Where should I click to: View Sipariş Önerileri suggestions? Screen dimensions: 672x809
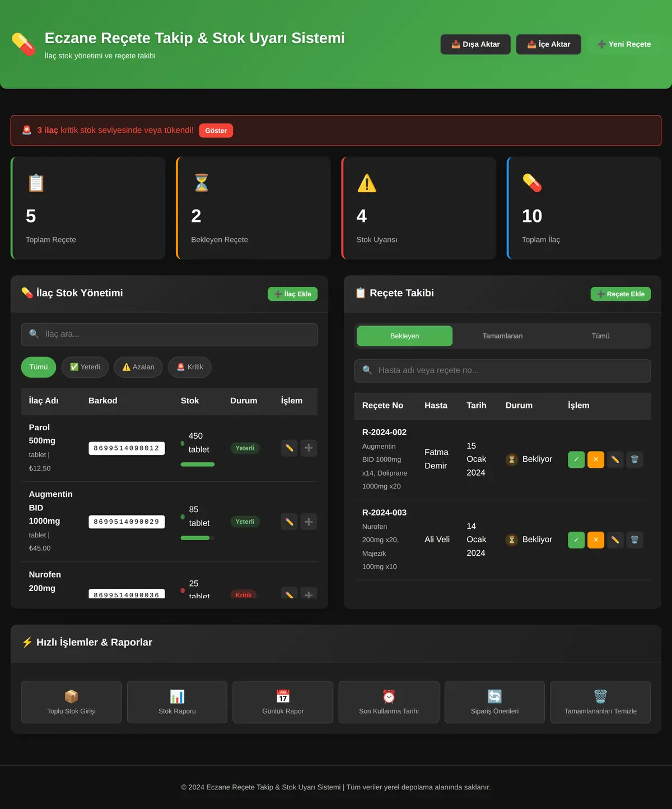494,702
